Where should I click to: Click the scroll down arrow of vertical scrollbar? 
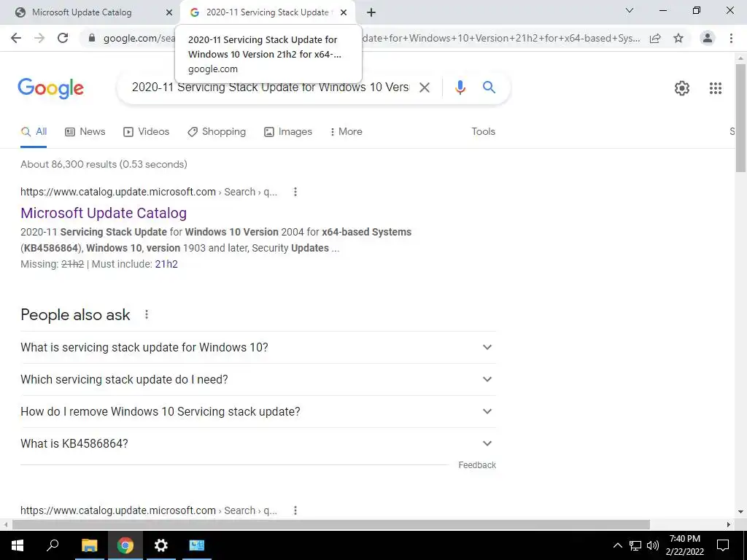pos(740,512)
